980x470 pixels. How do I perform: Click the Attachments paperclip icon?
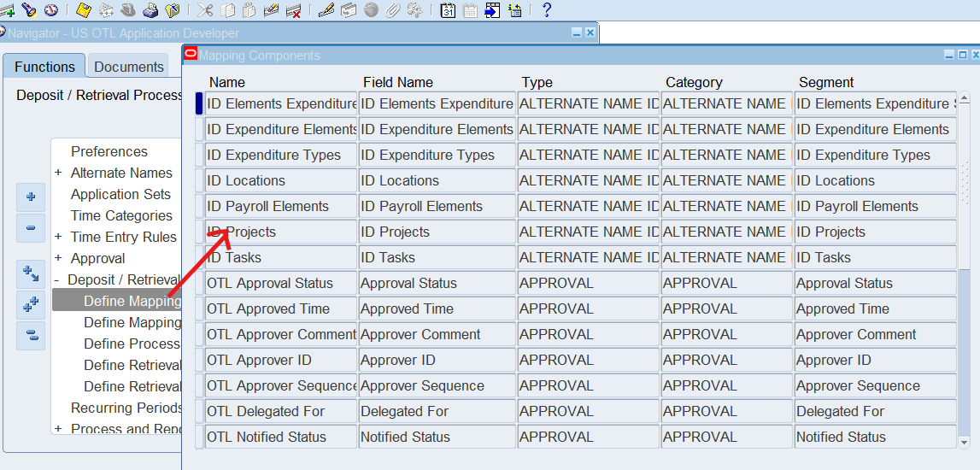393,10
